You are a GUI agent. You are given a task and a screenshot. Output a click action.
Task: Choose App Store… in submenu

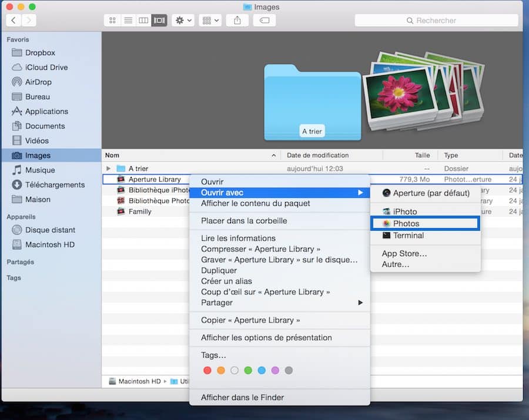[x=426, y=254]
